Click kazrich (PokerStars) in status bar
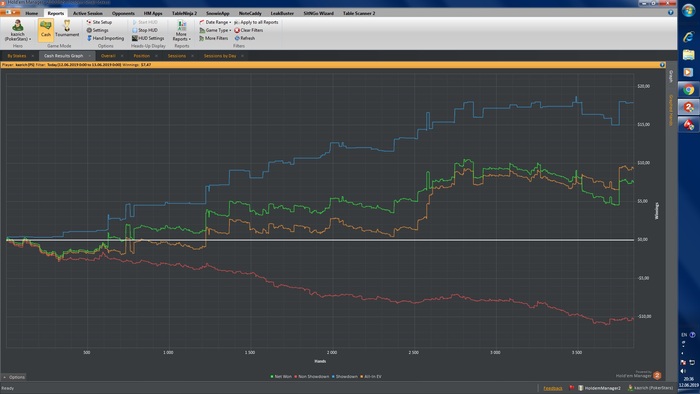The height and width of the screenshot is (394, 700). 650,388
